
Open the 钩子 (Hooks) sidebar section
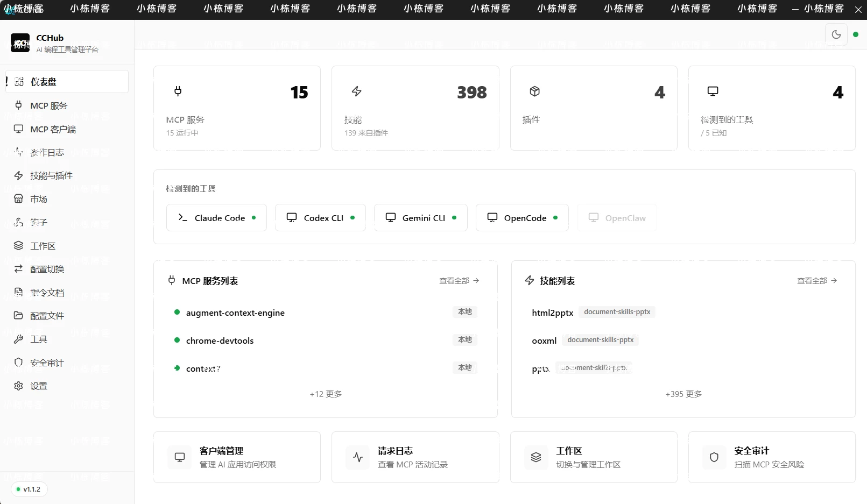point(40,222)
